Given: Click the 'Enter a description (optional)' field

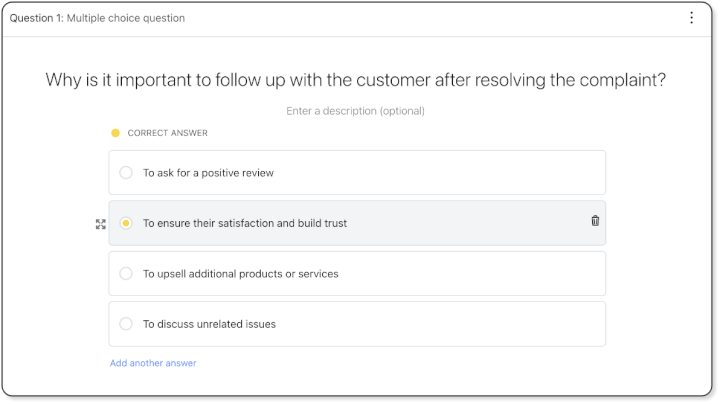Looking at the screenshot, I should [x=355, y=111].
